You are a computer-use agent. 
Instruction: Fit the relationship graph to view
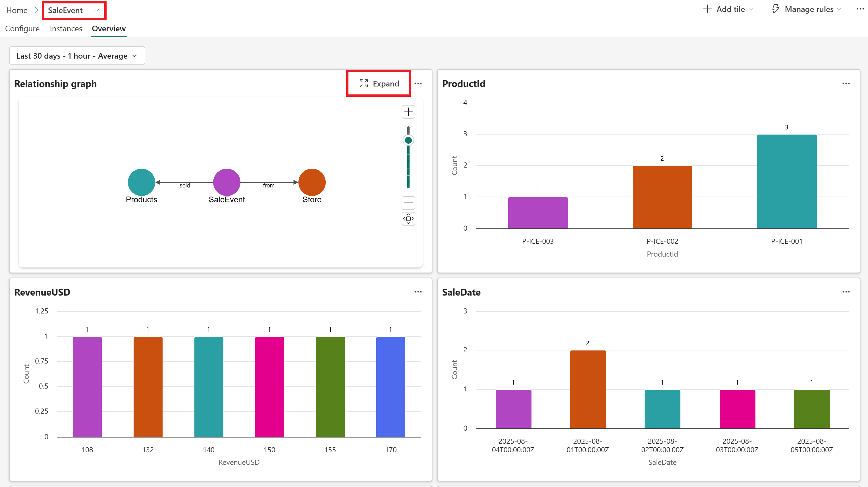(408, 218)
